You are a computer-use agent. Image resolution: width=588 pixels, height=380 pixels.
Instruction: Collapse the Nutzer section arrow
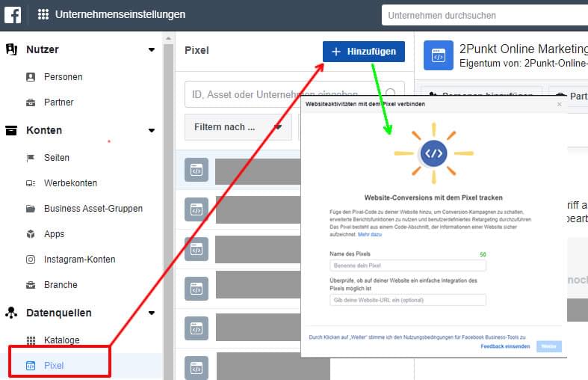tap(152, 49)
